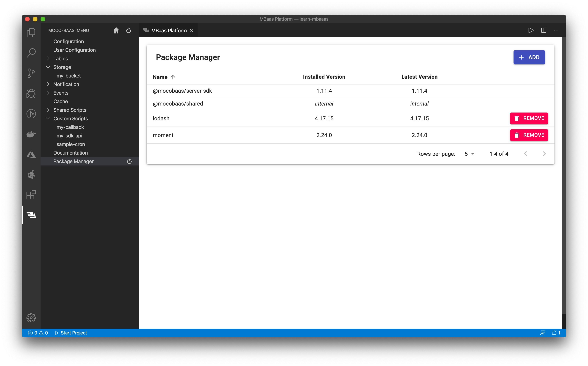Open the Debug view bug icon
This screenshot has width=588, height=366.
pyautogui.click(x=31, y=93)
